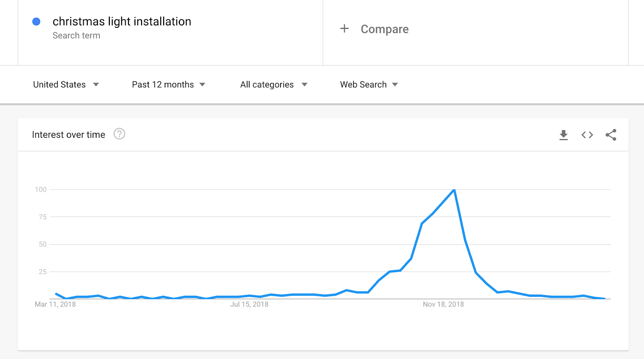Download the interest over time data
This screenshot has width=644, height=359.
tap(563, 135)
